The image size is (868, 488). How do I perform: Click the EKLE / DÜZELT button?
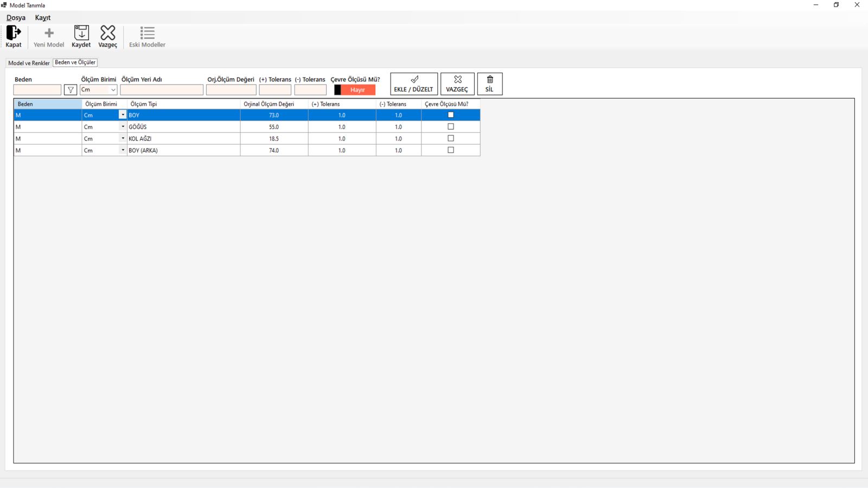coord(414,84)
